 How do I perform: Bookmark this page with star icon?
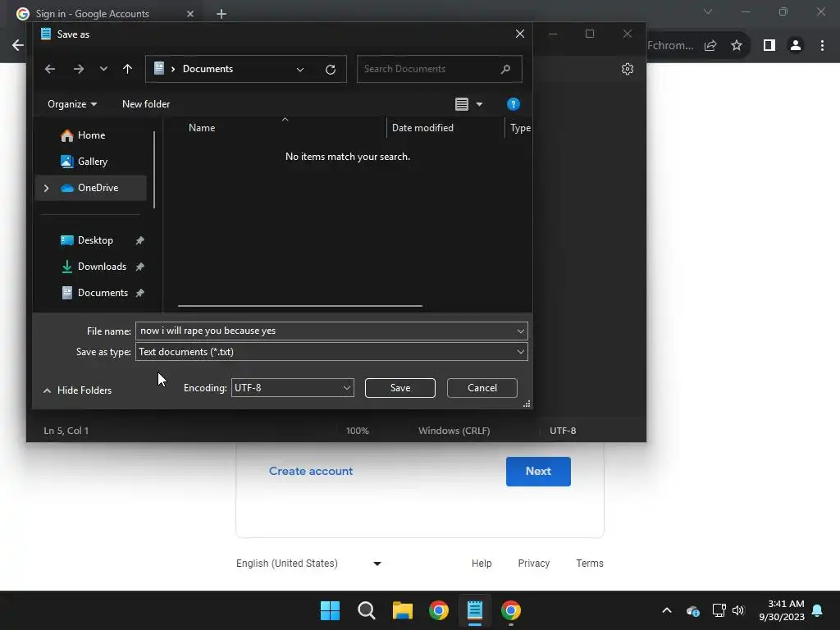737,46
